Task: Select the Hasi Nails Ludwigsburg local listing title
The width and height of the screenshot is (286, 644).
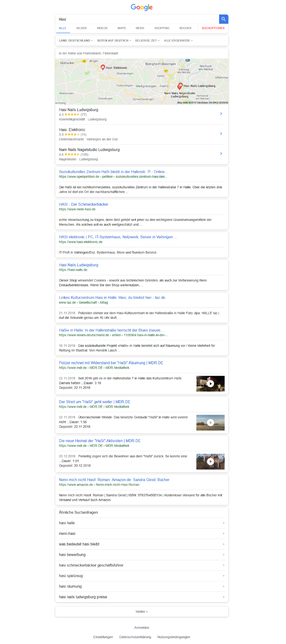Action: click(x=79, y=110)
